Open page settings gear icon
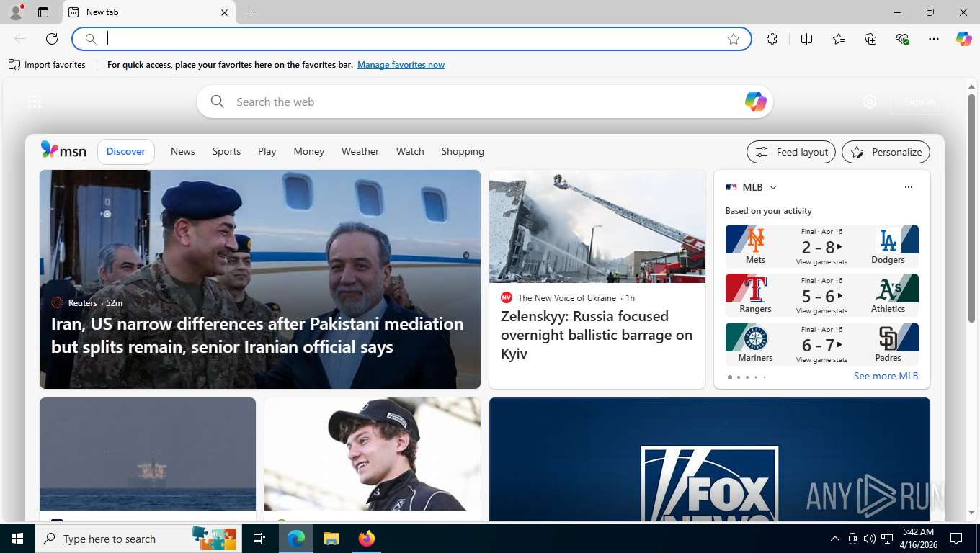This screenshot has height=553, width=980. pyautogui.click(x=870, y=102)
